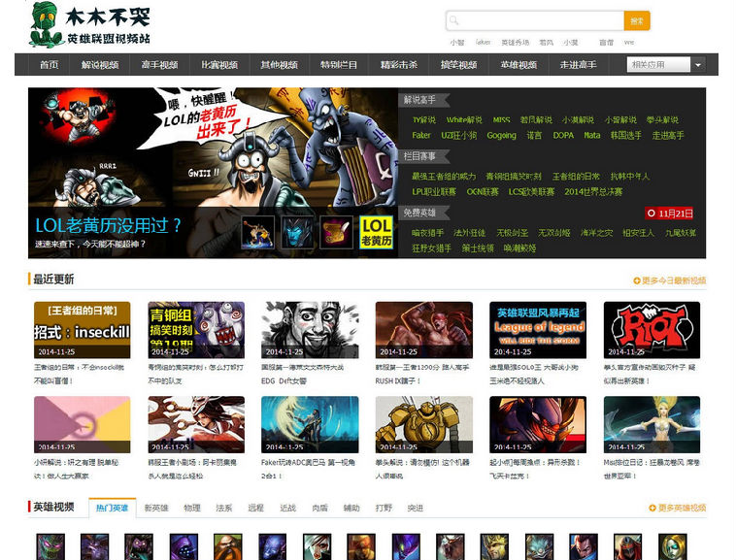Screen dimensions: 736x560
Task: Select the Zed red-masked hero portrait
Action: point(627,546)
